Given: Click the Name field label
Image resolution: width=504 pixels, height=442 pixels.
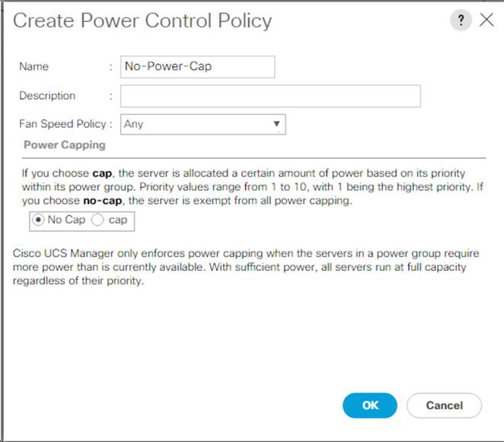Looking at the screenshot, I should (33, 66).
